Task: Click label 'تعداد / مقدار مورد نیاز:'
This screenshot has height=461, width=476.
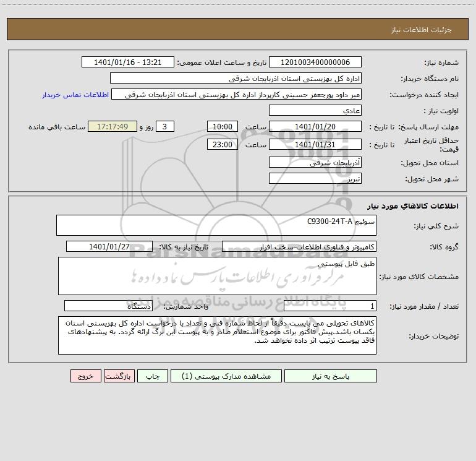Action: tap(424, 307)
